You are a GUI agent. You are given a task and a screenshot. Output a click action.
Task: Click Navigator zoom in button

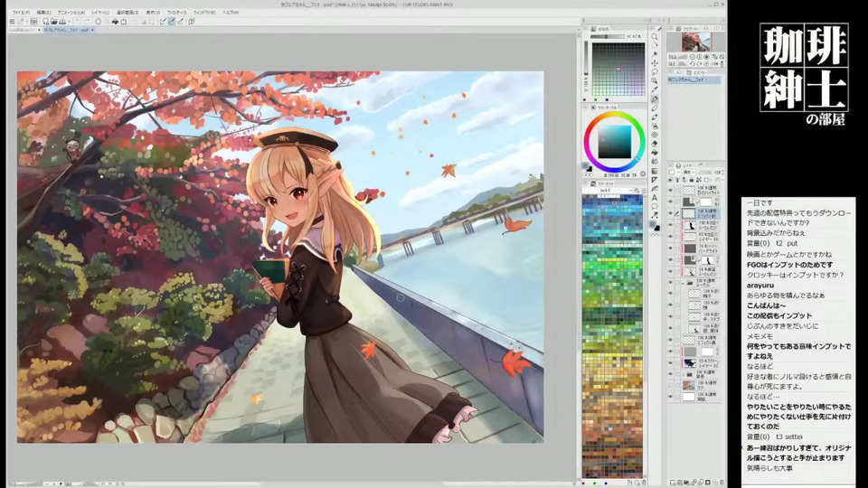pyautogui.click(x=700, y=57)
